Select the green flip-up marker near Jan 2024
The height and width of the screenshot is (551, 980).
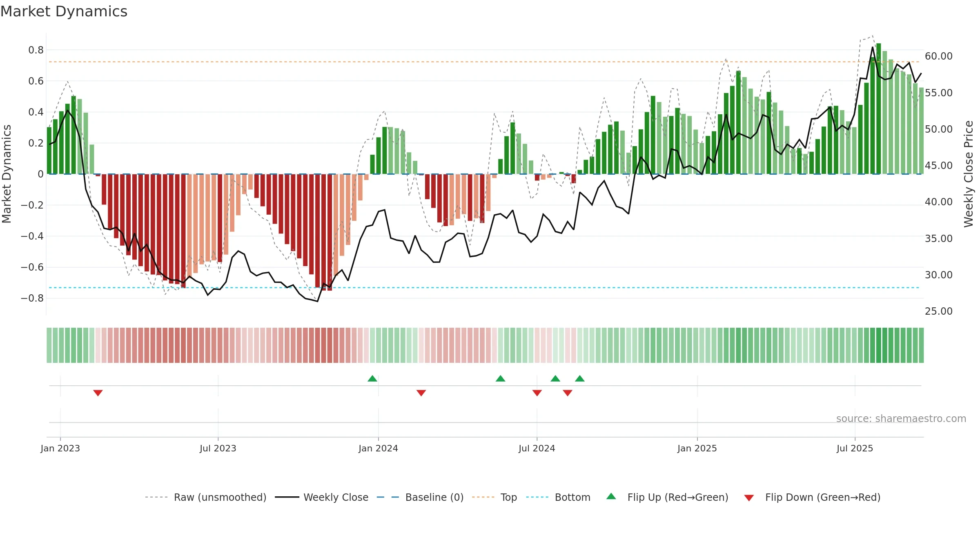pyautogui.click(x=372, y=378)
